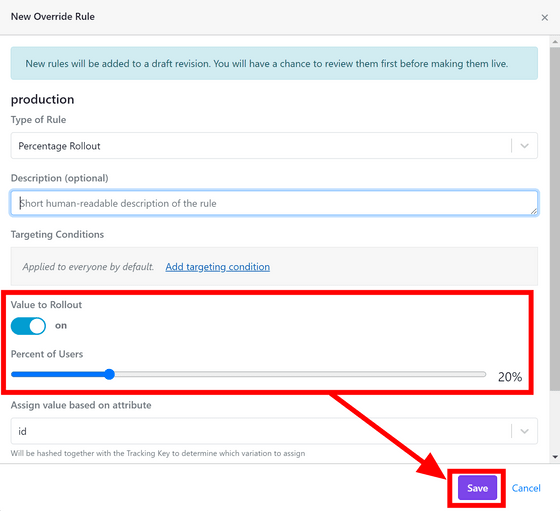Click the scrollbar up arrow
Image resolution: width=560 pixels, height=511 pixels.
(555, 41)
